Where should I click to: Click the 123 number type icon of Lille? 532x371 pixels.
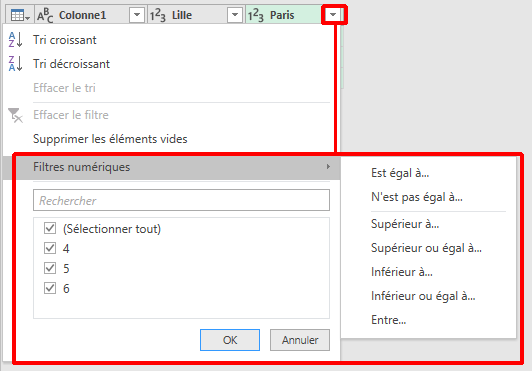click(x=158, y=16)
